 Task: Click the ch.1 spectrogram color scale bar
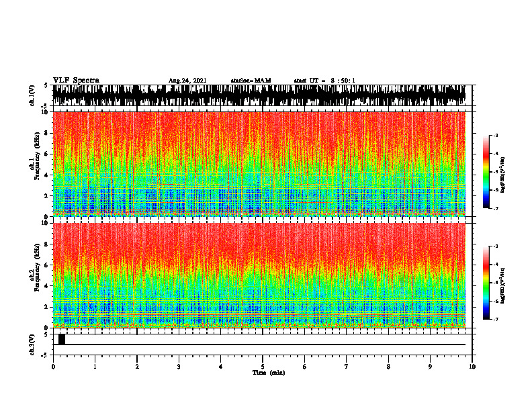coord(486,172)
